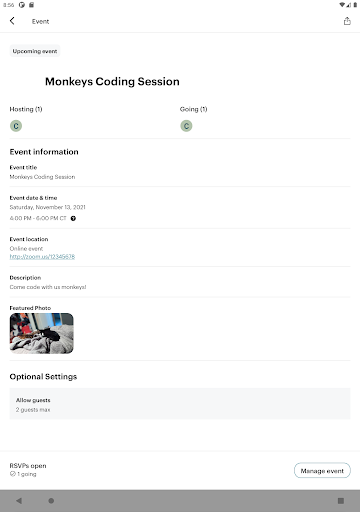This screenshot has height=512, width=360.
Task: Tap the Going (1) heading
Action: [x=194, y=109]
